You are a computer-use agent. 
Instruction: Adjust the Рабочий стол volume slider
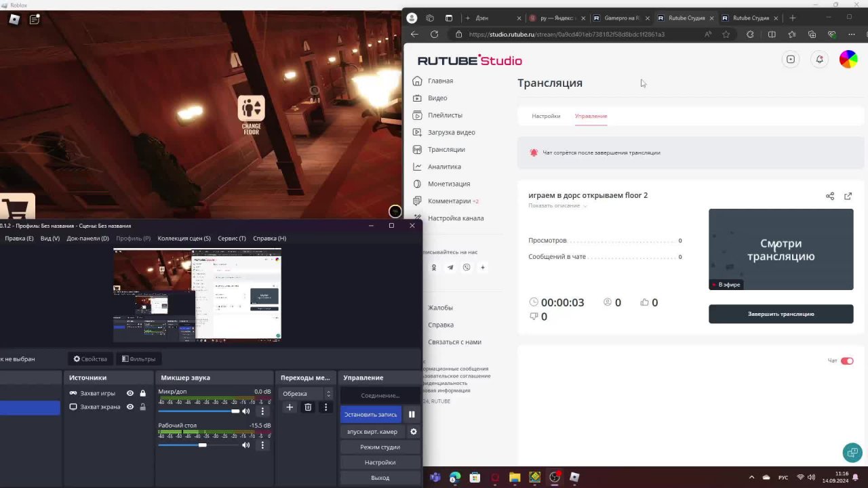point(199,445)
